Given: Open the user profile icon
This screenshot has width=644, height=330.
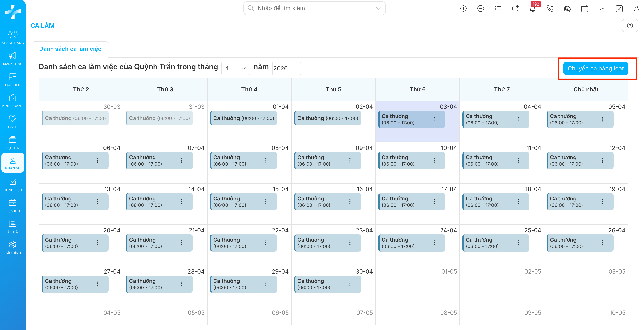Looking at the screenshot, I should (636, 8).
